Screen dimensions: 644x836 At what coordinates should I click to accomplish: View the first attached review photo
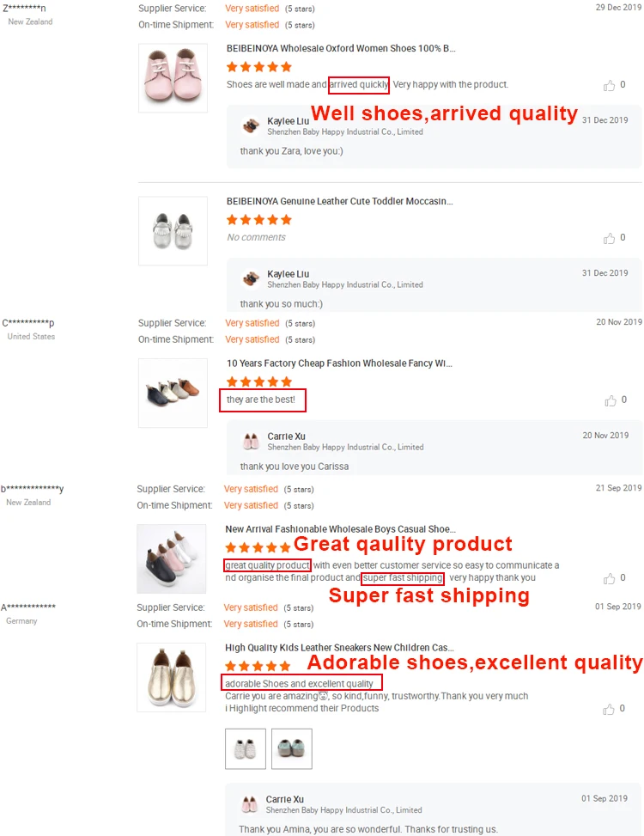(246, 748)
